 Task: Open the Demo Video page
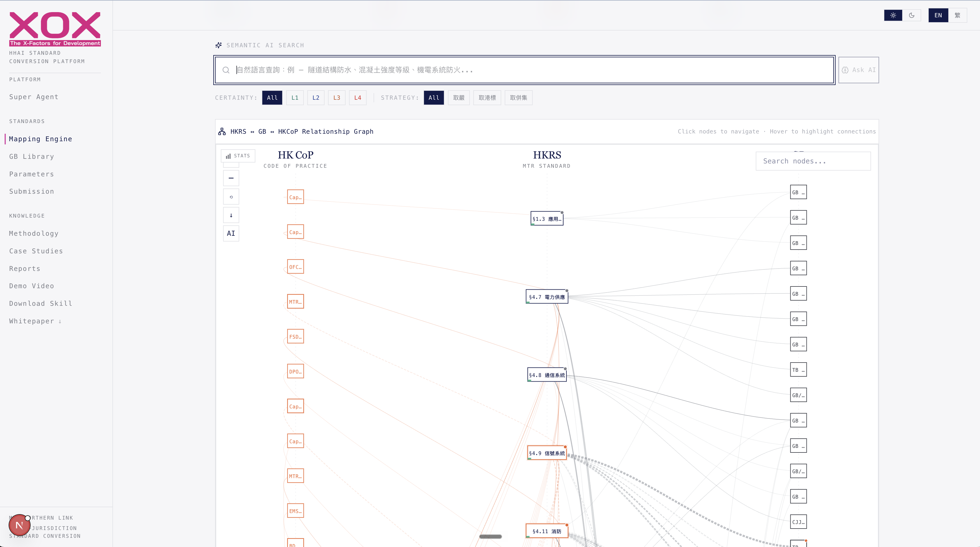(x=32, y=286)
